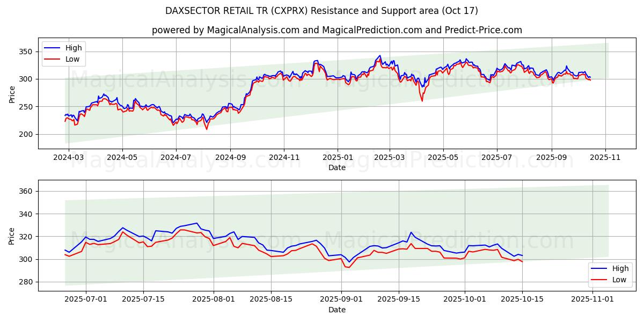This screenshot has height=322, width=644.
Task: Click the MagicalAnalysis.com text in the subtitle
Action: click(x=253, y=30)
